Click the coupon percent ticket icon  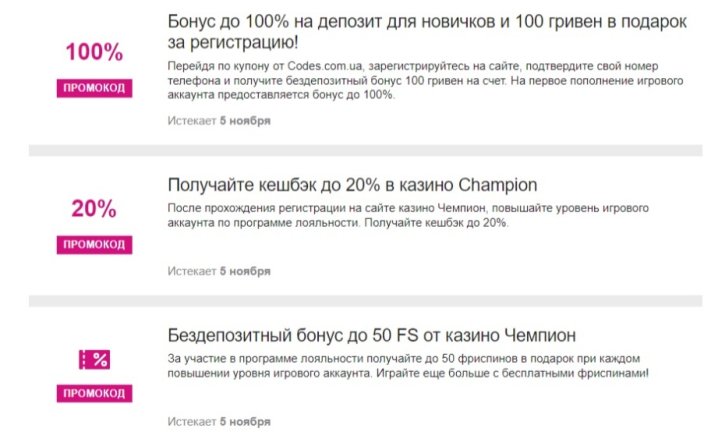point(94,359)
